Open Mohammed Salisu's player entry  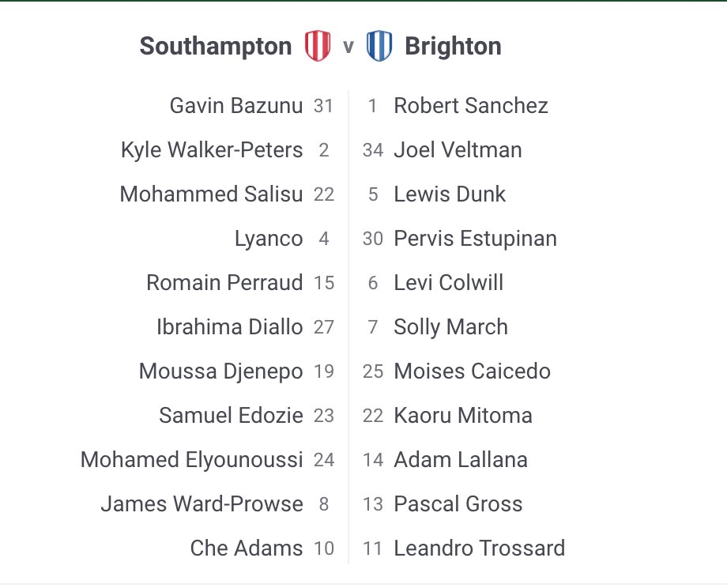[x=211, y=194]
